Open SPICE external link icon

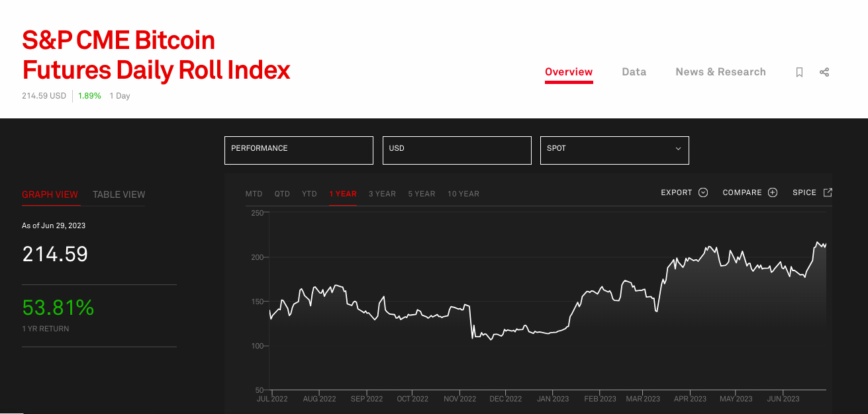828,192
